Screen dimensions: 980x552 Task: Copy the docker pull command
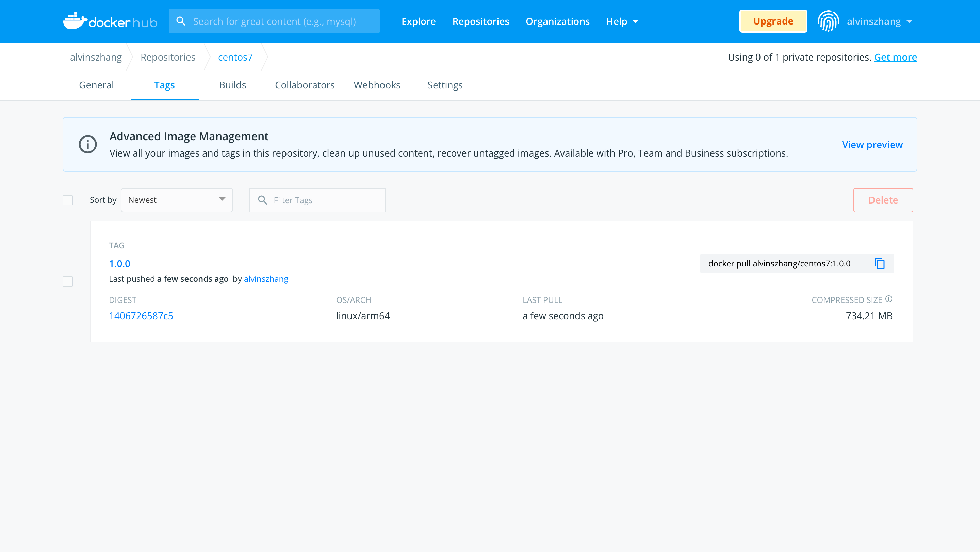[x=880, y=263]
